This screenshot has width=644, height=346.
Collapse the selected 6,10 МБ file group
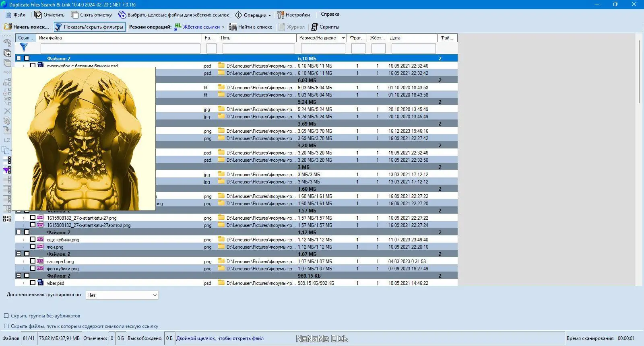pyautogui.click(x=19, y=58)
